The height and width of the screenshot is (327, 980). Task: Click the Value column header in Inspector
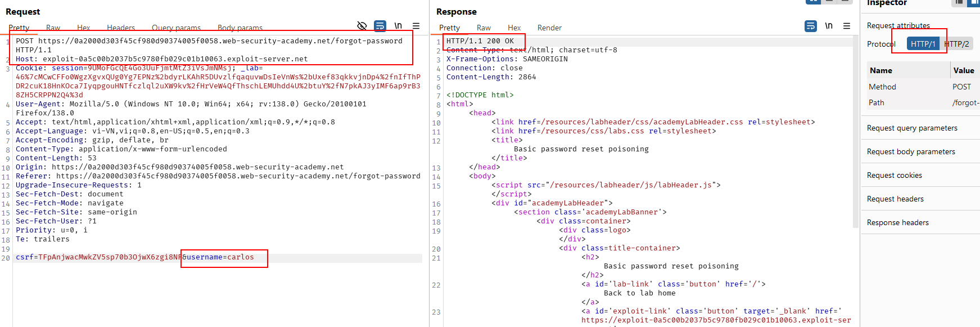click(965, 70)
